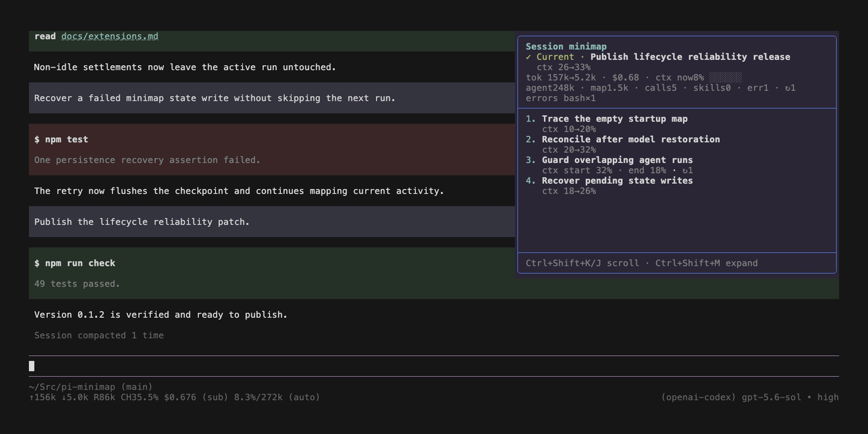Click the "$ npm run check" command line
This screenshot has height=434, width=868.
pos(75,263)
